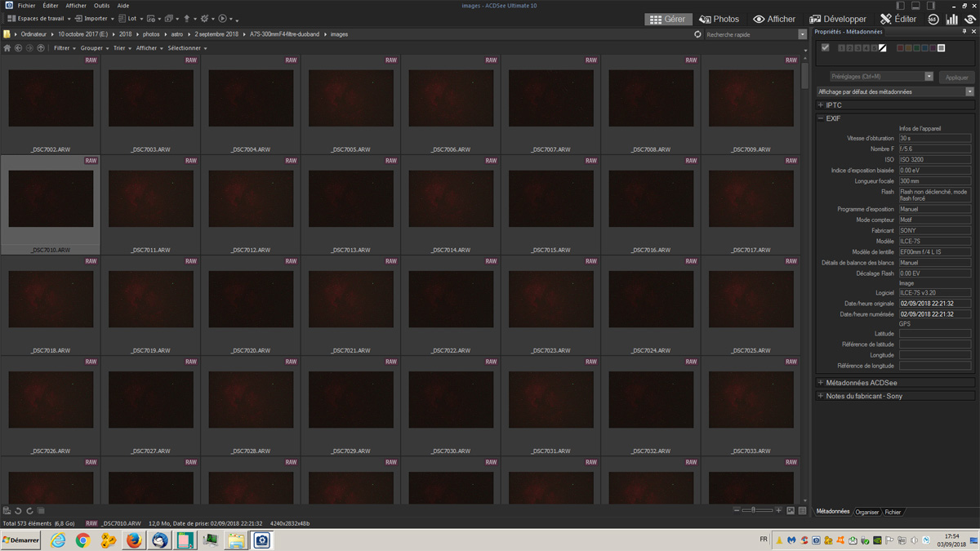Open the Recherche rapide dropdown arrow
The width and height of the screenshot is (980, 551).
[803, 34]
